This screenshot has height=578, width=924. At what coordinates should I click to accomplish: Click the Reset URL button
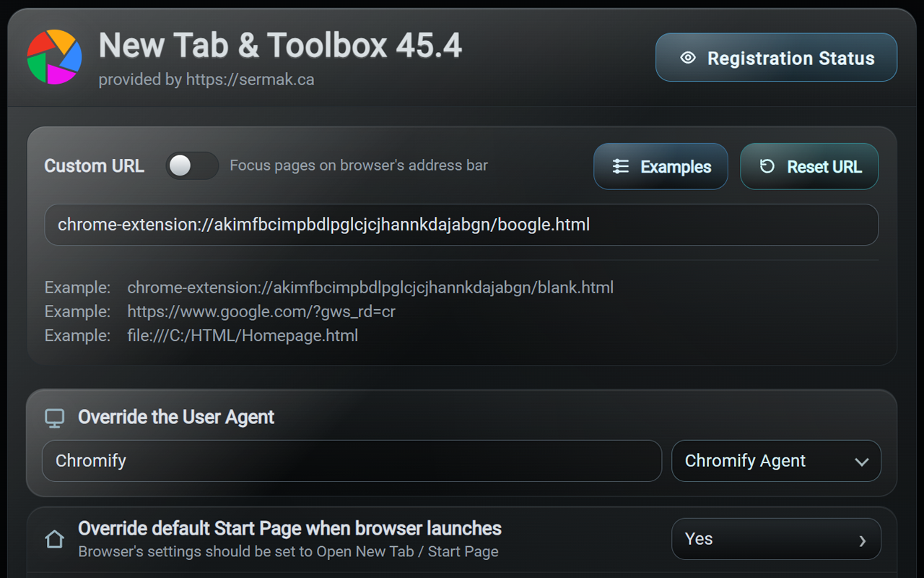[809, 166]
